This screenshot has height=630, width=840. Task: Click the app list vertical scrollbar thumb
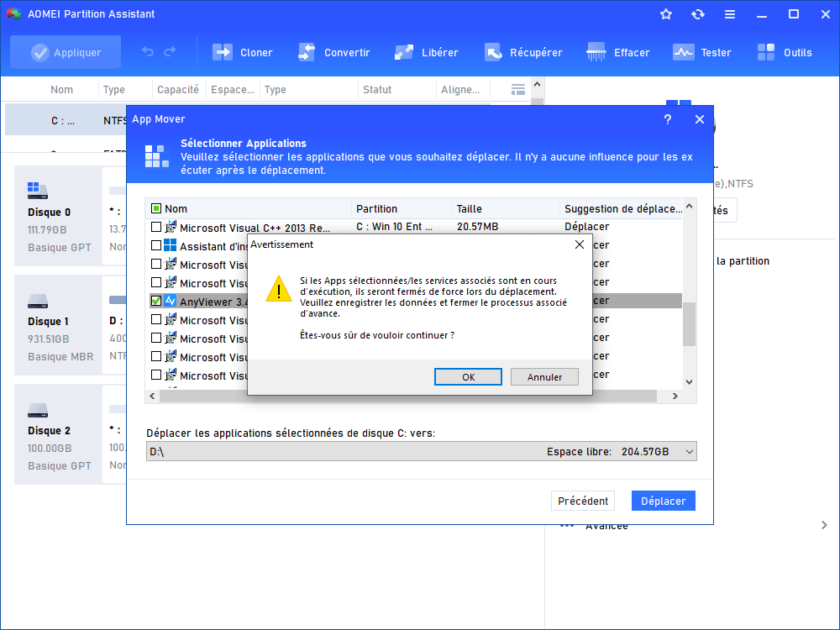690,324
